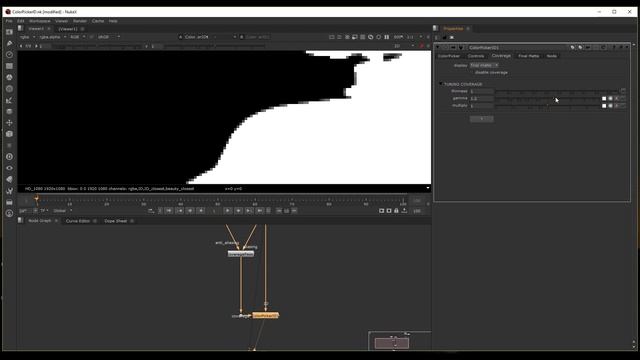Image resolution: width=640 pixels, height=360 pixels.
Task: Open the viewer A input dropdown
Action: [x=207, y=37]
